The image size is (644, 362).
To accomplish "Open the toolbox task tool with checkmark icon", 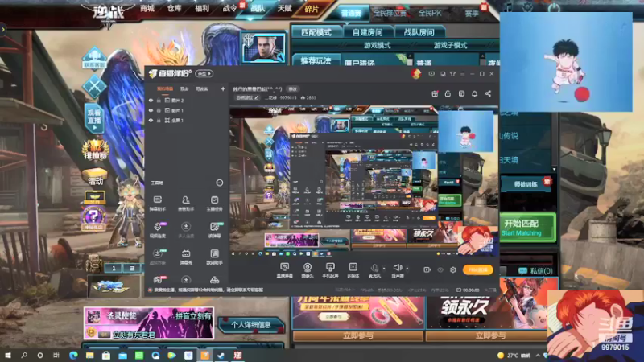I will pyautogui.click(x=214, y=203).
